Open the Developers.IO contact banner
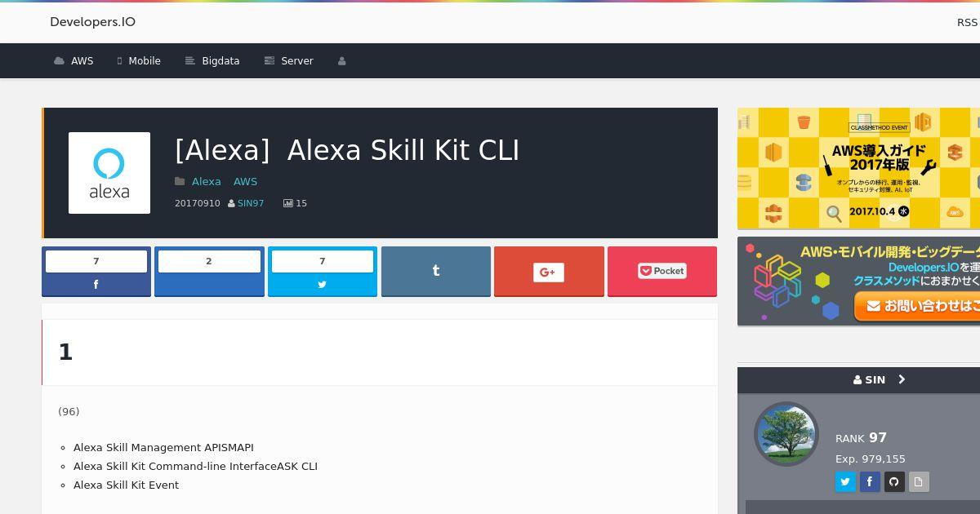Screen dimensions: 980x514 pos(858,281)
